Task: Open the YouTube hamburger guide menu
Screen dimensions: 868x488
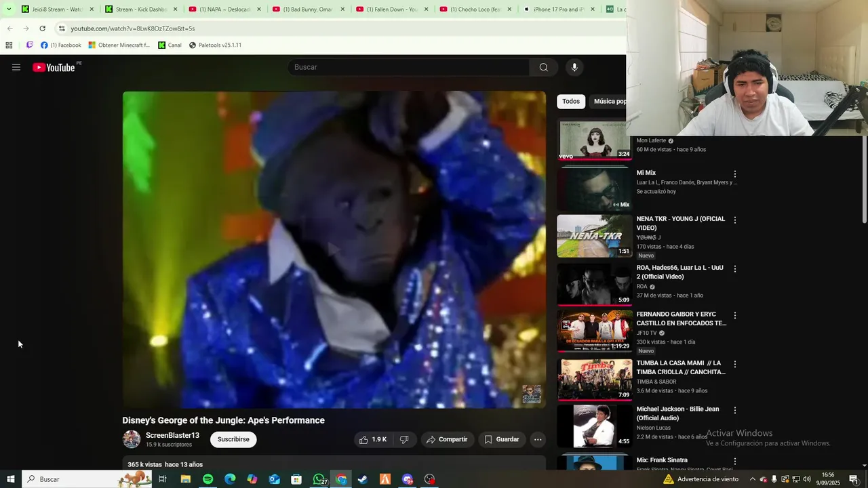Action: click(16, 67)
